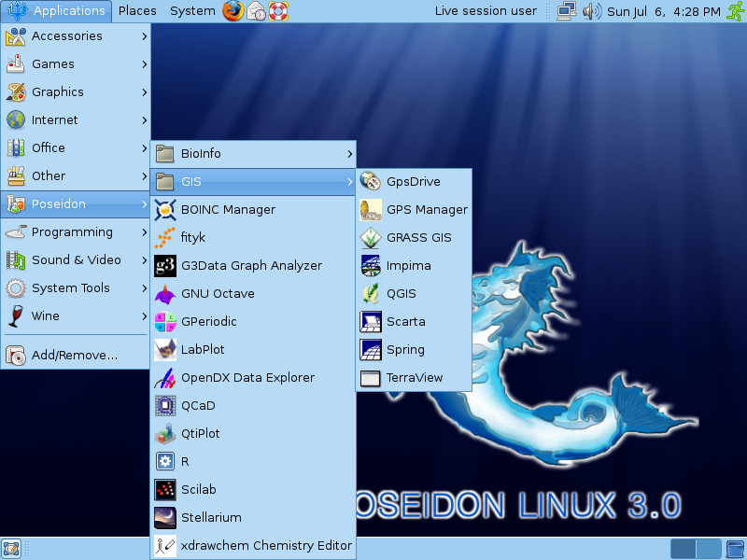Image resolution: width=747 pixels, height=560 pixels.
Task: Open the BioInfo folder submenu
Action: tap(253, 154)
